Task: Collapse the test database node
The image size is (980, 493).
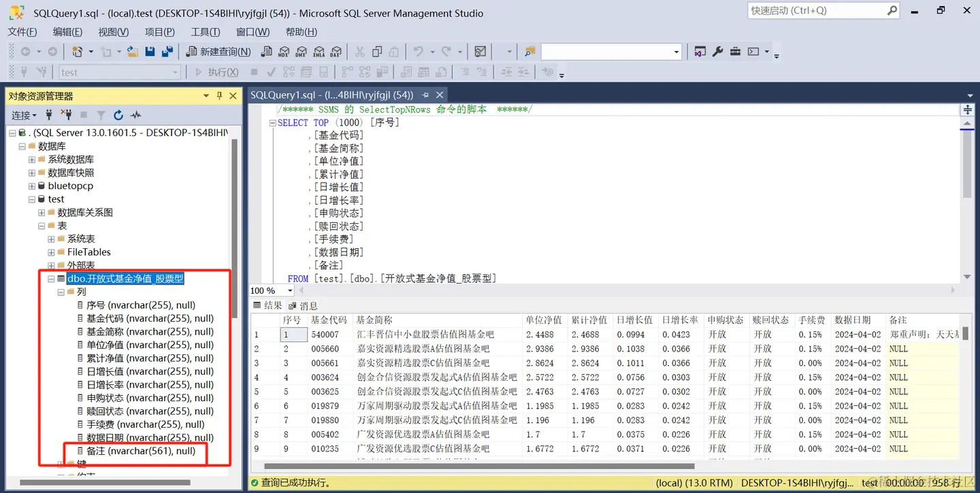Action: (32, 199)
